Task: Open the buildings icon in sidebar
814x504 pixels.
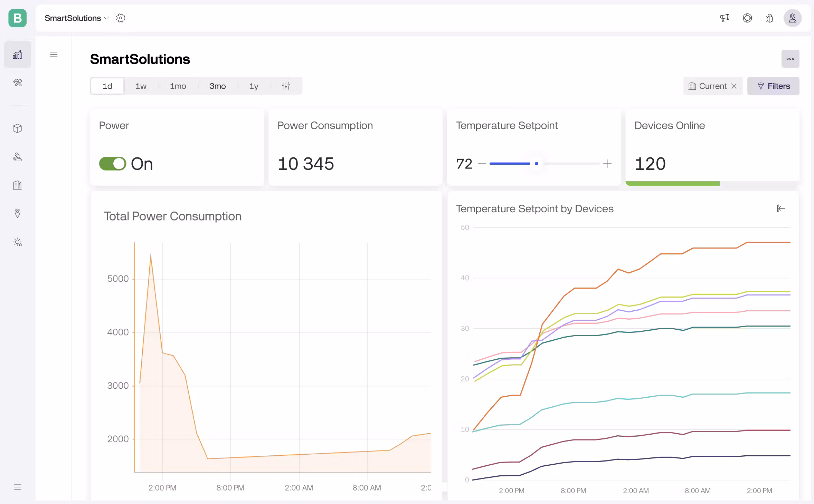Action: pos(18,185)
